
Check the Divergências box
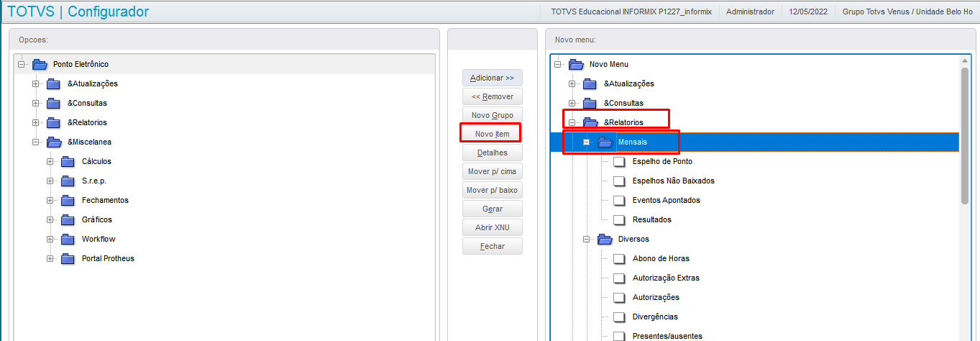(x=619, y=317)
